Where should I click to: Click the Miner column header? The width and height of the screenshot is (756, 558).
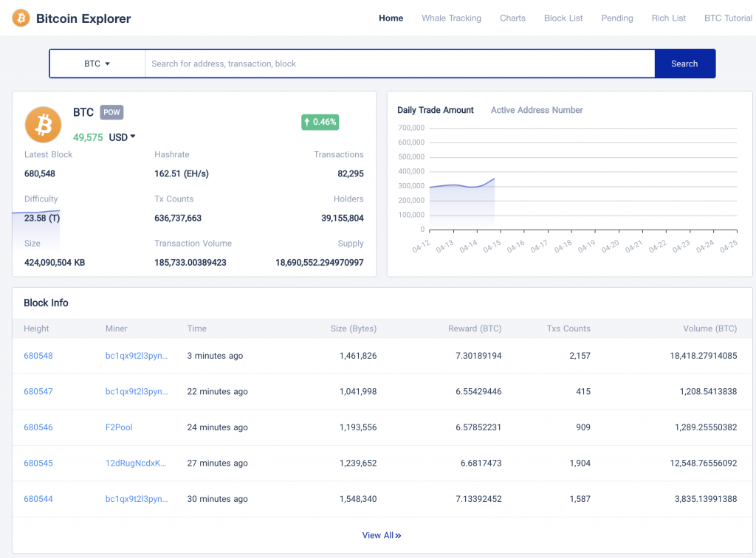[116, 328]
